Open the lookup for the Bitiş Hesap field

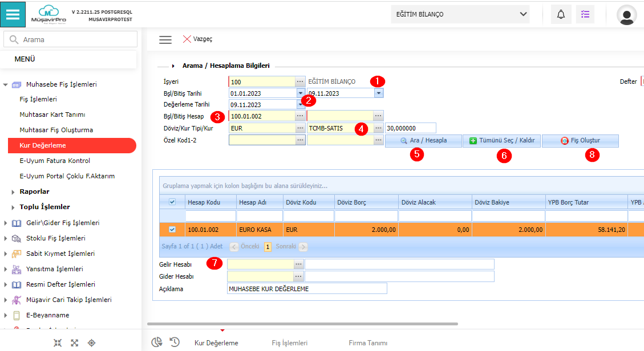click(x=378, y=116)
